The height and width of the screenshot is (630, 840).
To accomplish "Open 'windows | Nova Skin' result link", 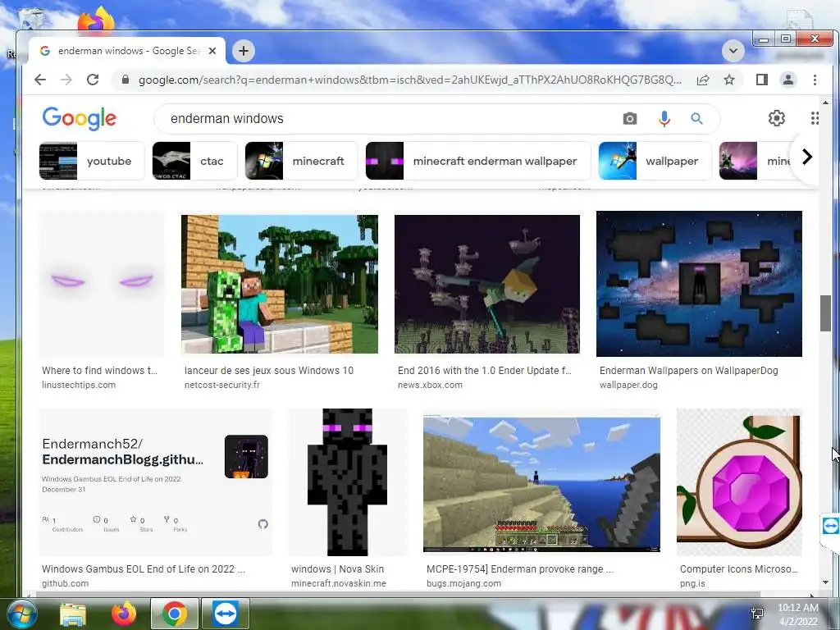I will [337, 569].
